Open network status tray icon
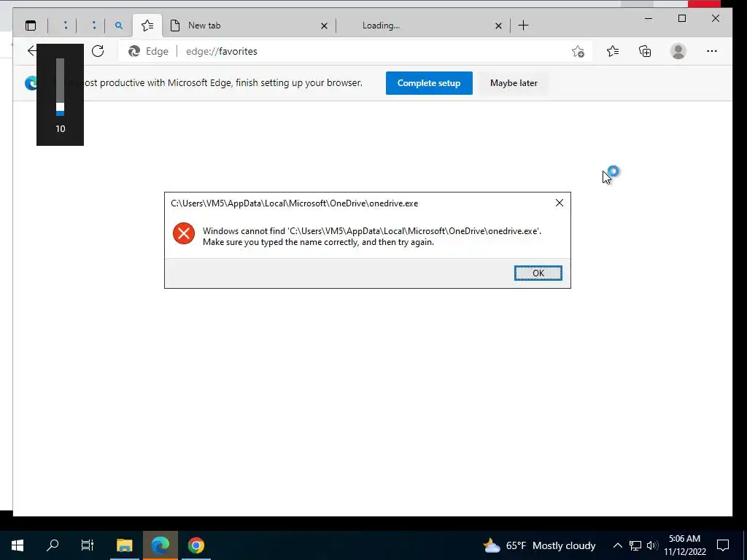 tap(635, 545)
